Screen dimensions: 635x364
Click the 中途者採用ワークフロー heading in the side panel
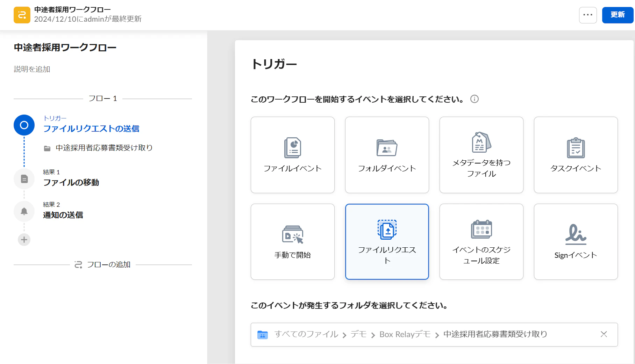click(65, 48)
